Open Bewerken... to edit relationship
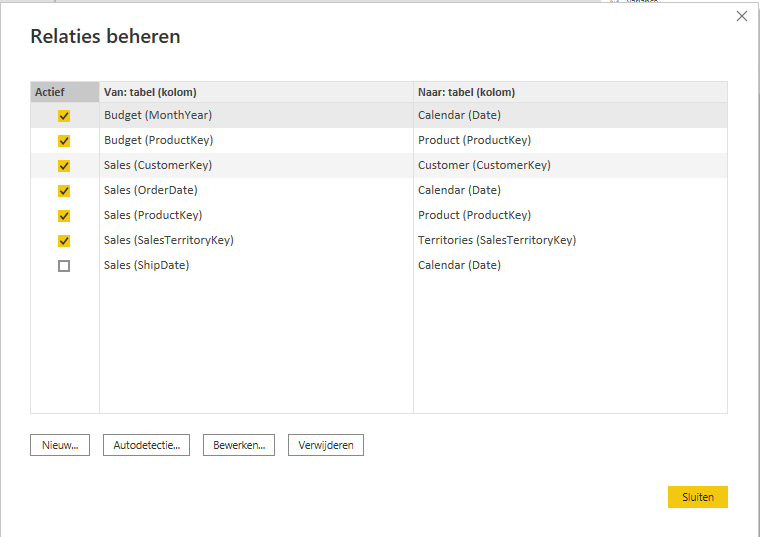 point(239,445)
